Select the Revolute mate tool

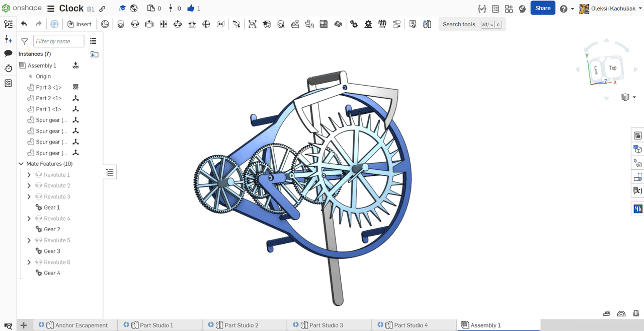point(135,24)
